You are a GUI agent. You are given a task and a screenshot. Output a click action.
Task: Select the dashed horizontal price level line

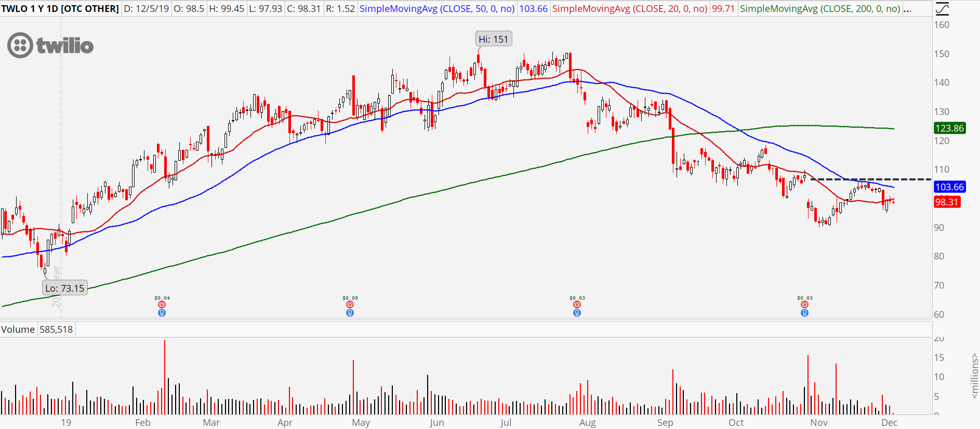871,179
